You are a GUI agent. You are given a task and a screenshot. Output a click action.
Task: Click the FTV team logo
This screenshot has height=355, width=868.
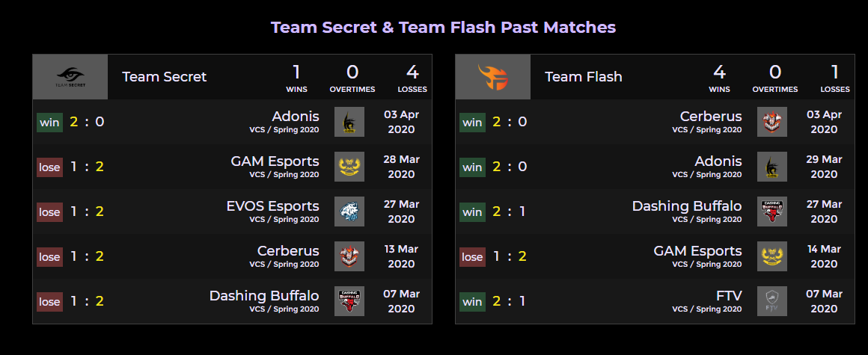pos(772,301)
